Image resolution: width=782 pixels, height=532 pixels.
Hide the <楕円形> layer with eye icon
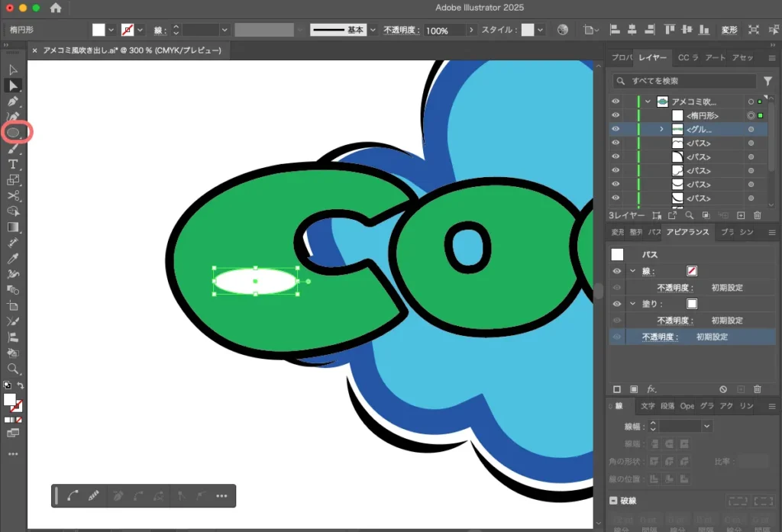point(616,115)
